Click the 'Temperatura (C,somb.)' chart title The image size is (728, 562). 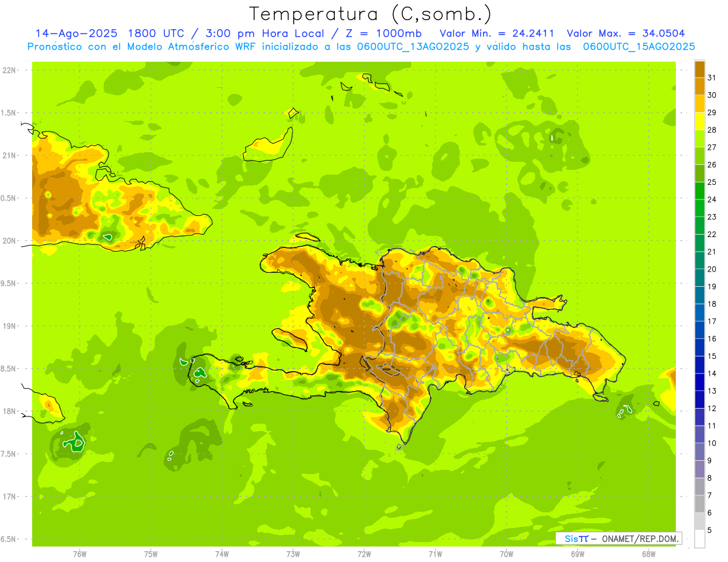tap(371, 15)
